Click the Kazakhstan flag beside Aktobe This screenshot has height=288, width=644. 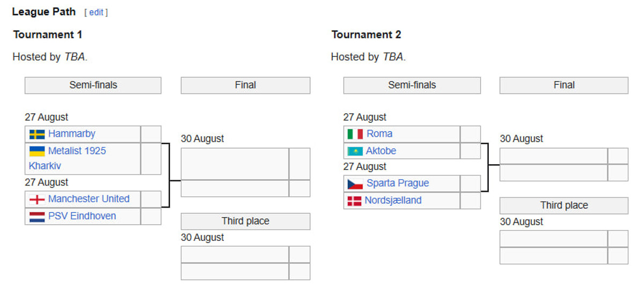[355, 151]
